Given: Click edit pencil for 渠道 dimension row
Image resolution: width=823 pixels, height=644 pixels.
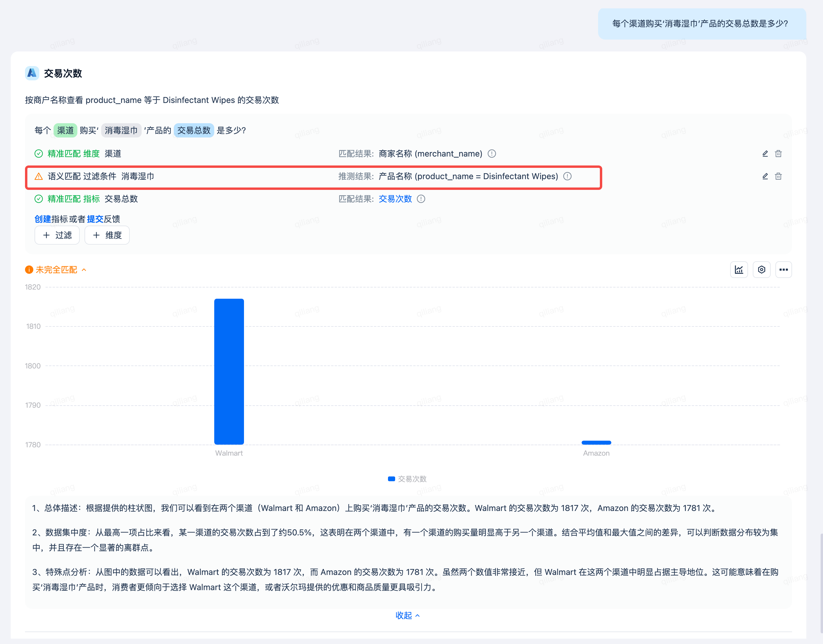Looking at the screenshot, I should (x=765, y=154).
